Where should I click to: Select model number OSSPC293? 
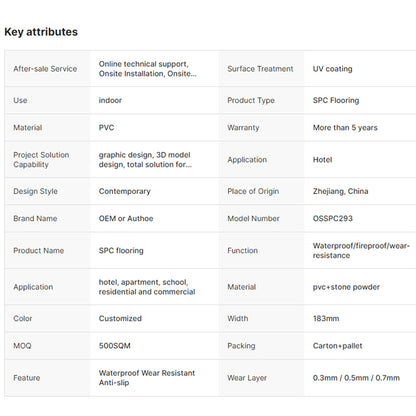pos(332,219)
